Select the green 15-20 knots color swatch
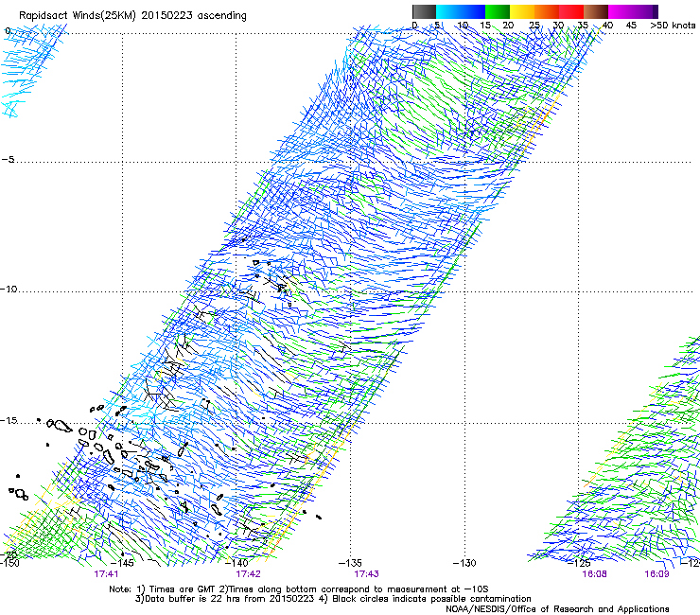This screenshot has height=615, width=700. (x=498, y=11)
